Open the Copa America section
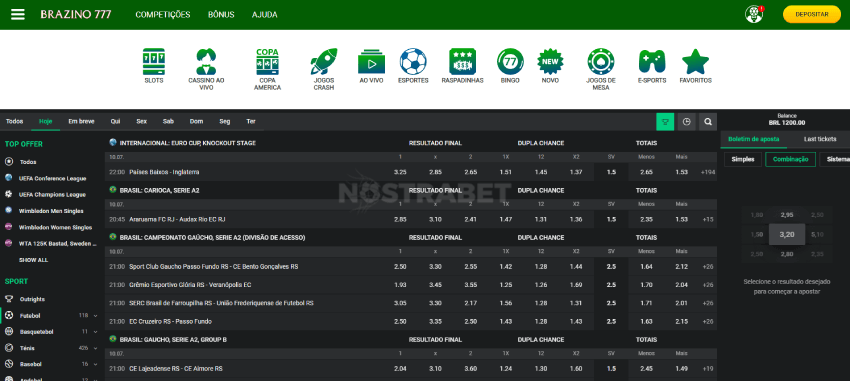Screen dimensions: 850x381 pos(267,69)
